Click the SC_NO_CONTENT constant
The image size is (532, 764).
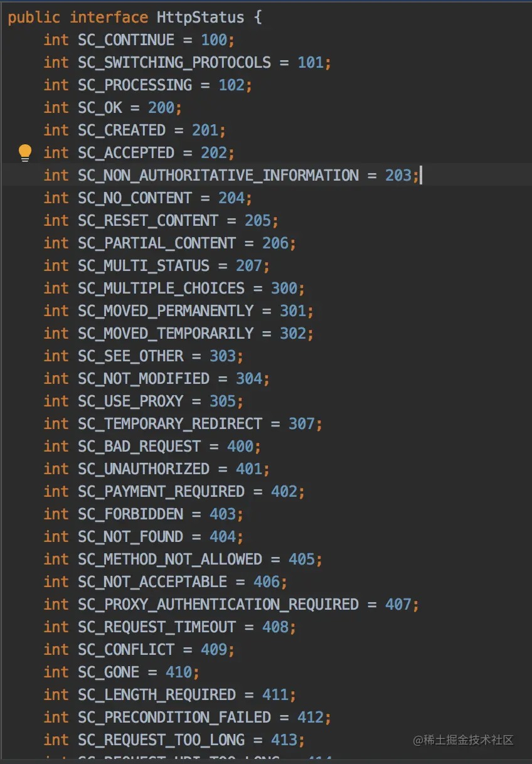pyautogui.click(x=135, y=198)
